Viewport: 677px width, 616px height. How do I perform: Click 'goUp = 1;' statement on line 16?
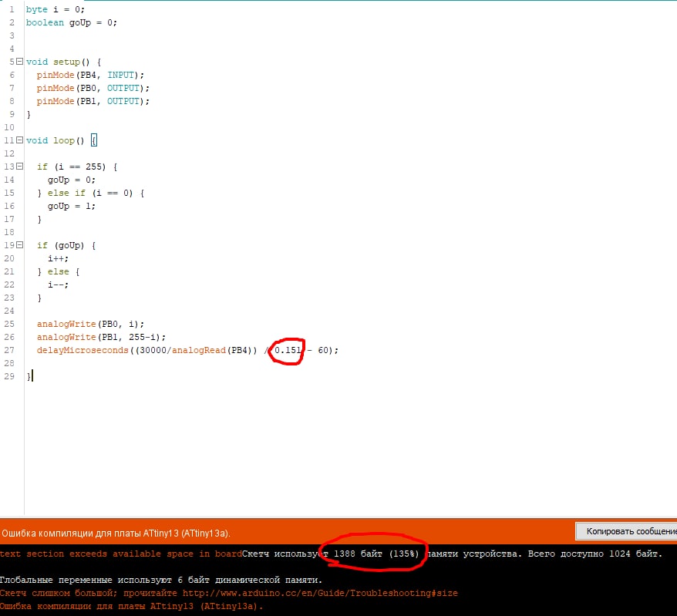click(x=71, y=206)
